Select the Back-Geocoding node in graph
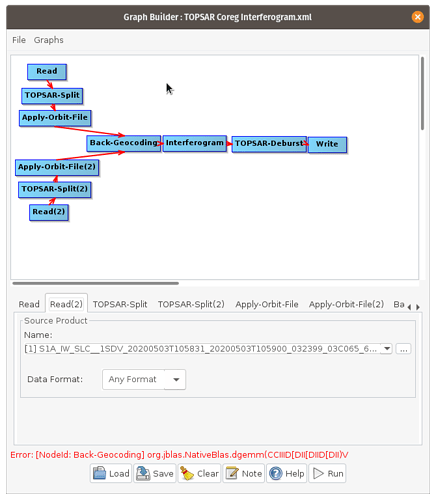This screenshot has width=436, height=500. pyautogui.click(x=123, y=143)
